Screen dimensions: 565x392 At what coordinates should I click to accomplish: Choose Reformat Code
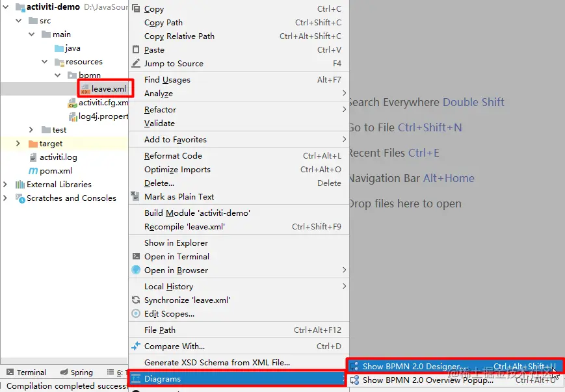pyautogui.click(x=239, y=155)
